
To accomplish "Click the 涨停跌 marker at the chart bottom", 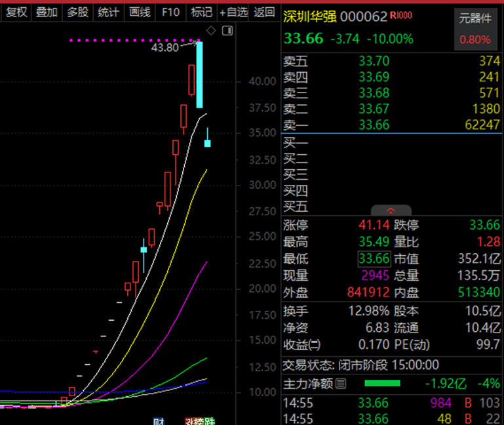I will (200, 421).
